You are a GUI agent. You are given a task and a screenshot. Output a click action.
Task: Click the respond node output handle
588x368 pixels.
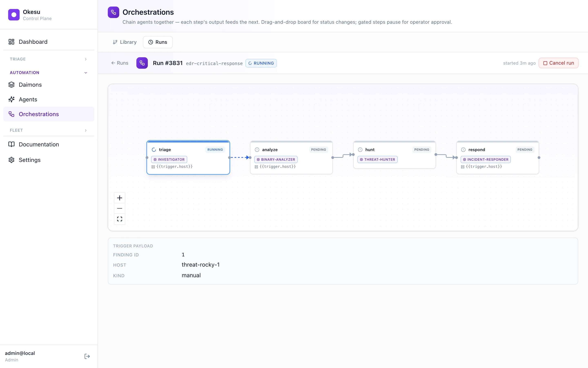(539, 157)
